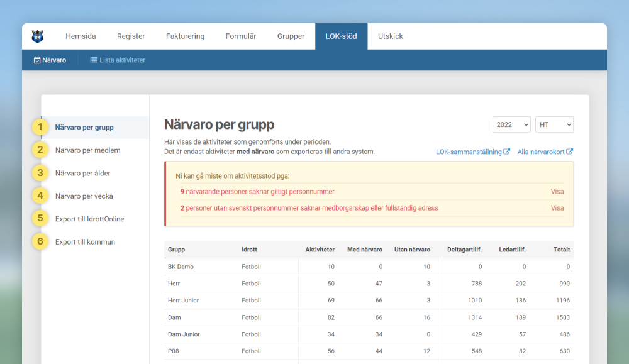Click external-link icon beside Alla närvarokort
Image resolution: width=629 pixels, height=364 pixels.
[x=570, y=152]
